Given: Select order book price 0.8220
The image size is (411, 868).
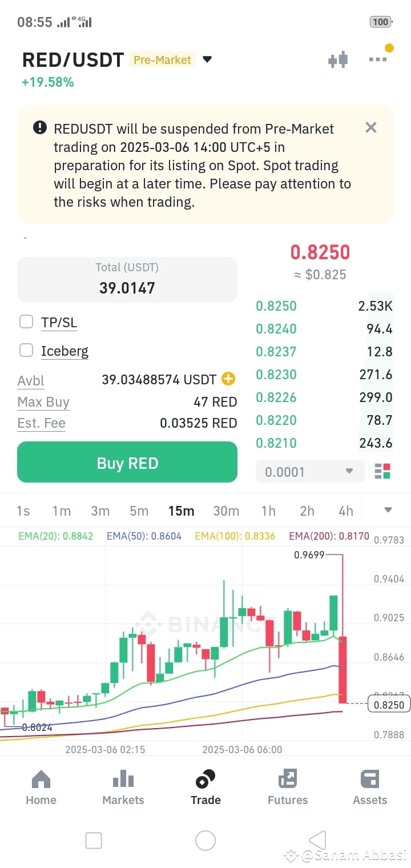Looking at the screenshot, I should [276, 420].
